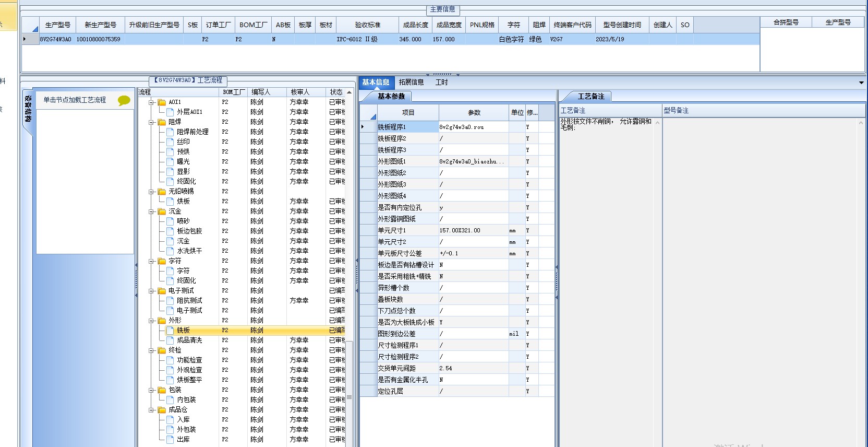868x447 pixels.
Task: Collapse the AOI1 tree node
Action: pyautogui.click(x=151, y=102)
